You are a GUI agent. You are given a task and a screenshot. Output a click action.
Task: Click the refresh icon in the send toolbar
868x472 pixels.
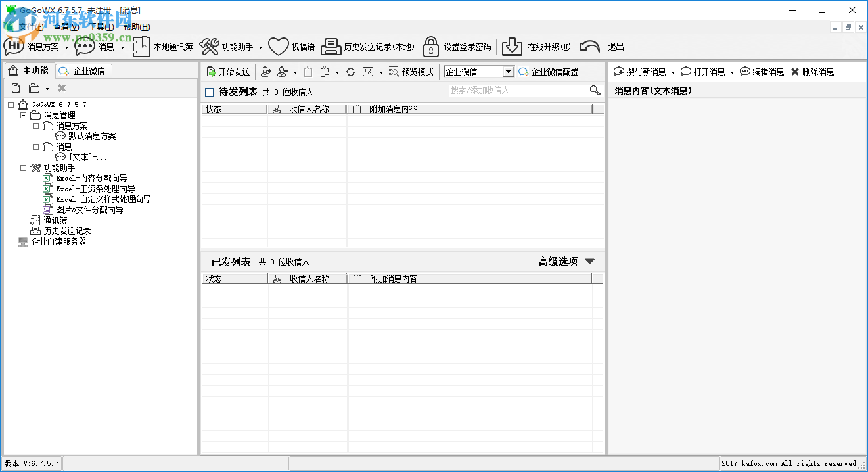pyautogui.click(x=350, y=71)
